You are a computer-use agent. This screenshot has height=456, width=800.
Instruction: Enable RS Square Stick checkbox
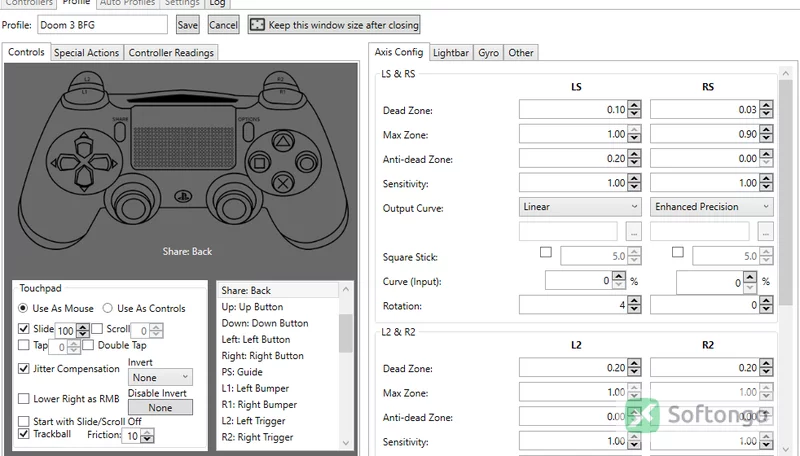[678, 252]
